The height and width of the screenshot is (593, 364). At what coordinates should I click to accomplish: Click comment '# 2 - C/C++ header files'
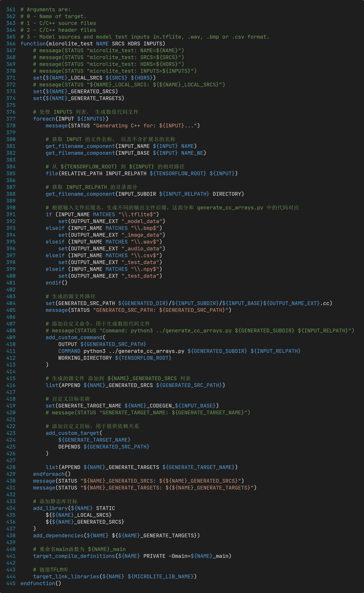(58, 30)
